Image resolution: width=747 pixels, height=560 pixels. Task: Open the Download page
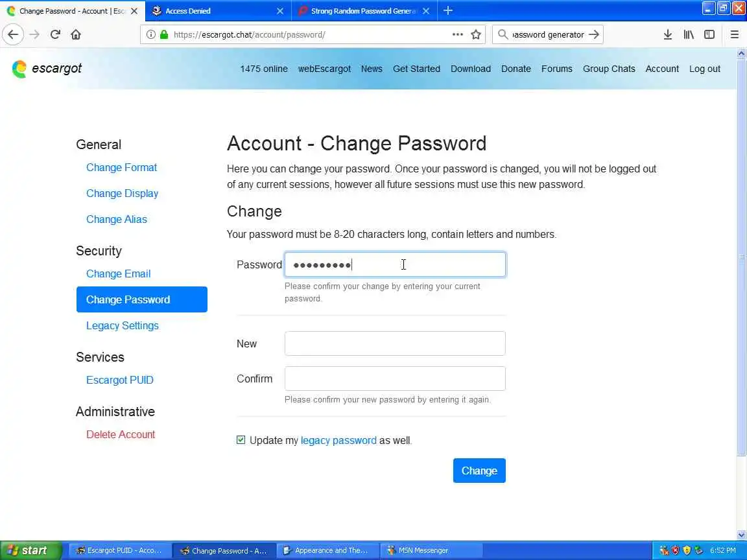(471, 69)
